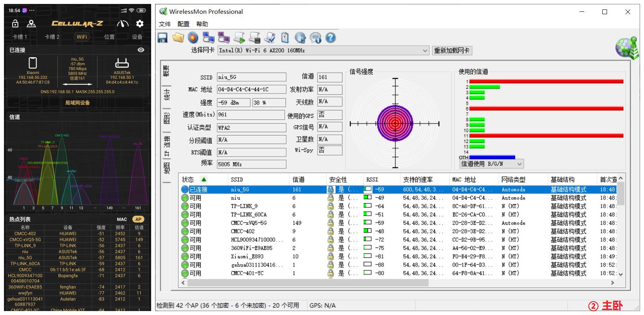This screenshot has height=315, width=644.
Task: Switch hotspot list to AP mode
Action: pos(138,219)
